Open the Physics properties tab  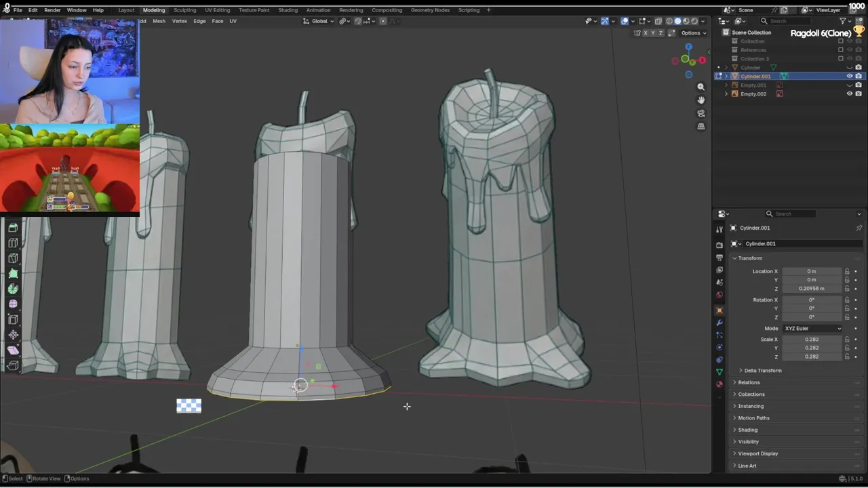click(719, 347)
